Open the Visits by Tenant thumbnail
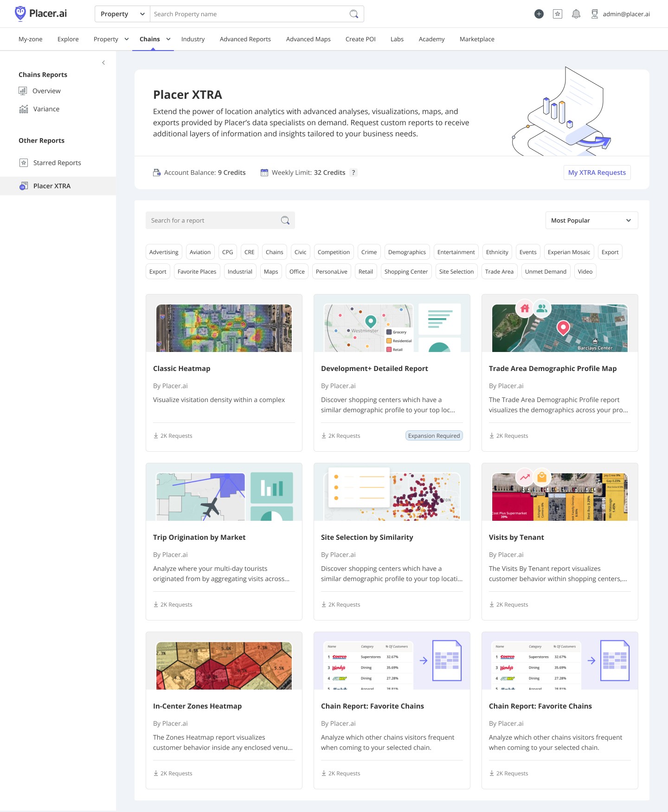 (560, 492)
